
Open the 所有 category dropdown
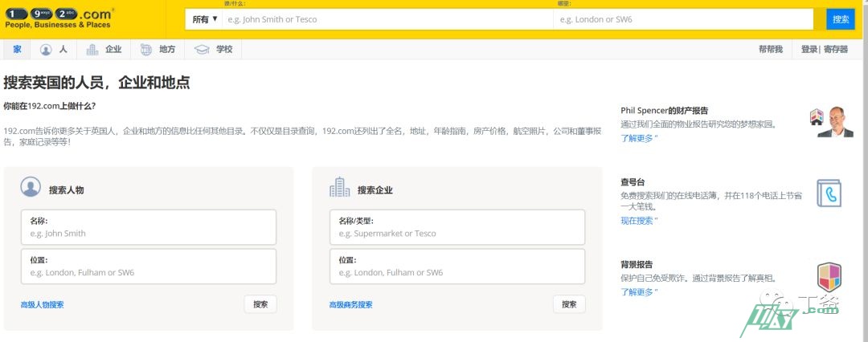[x=204, y=19]
